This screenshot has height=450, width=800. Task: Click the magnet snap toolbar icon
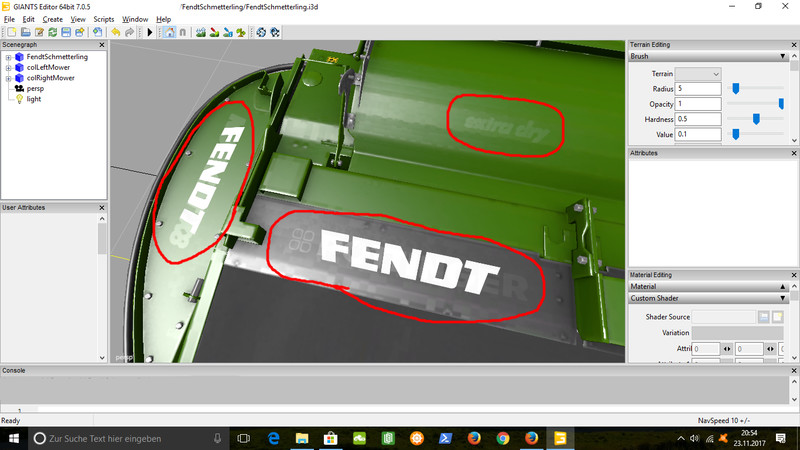click(x=183, y=32)
